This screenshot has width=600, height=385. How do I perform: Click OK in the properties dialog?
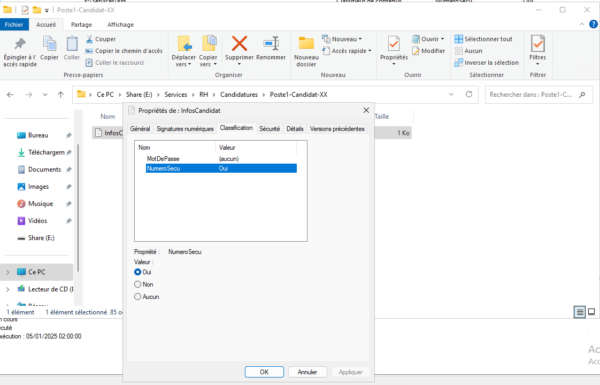[x=264, y=372]
